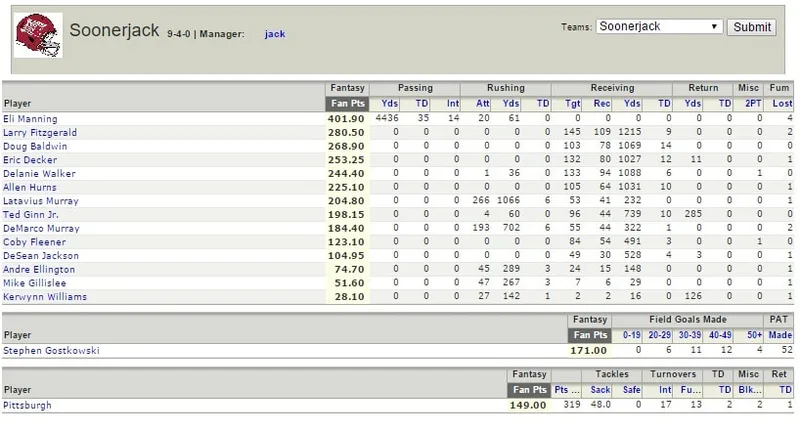This screenshot has height=432, width=800.
Task: Sort by Receiving Rec column header
Action: point(602,104)
